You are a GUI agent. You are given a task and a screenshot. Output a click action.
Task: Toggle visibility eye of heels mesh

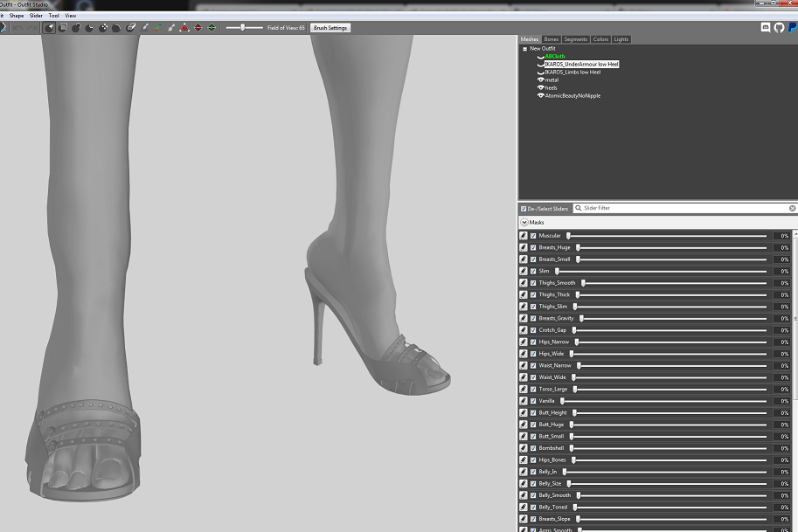pos(540,87)
